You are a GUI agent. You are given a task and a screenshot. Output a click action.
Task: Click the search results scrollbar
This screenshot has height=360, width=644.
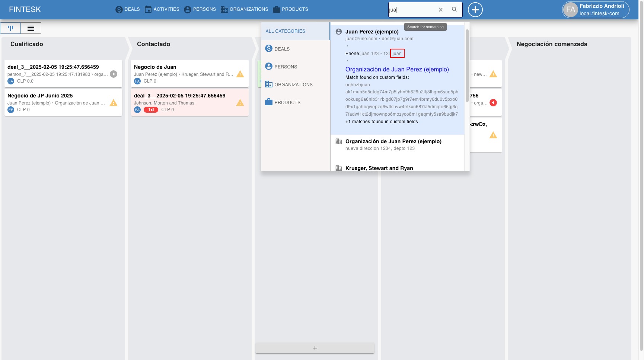[467, 65]
